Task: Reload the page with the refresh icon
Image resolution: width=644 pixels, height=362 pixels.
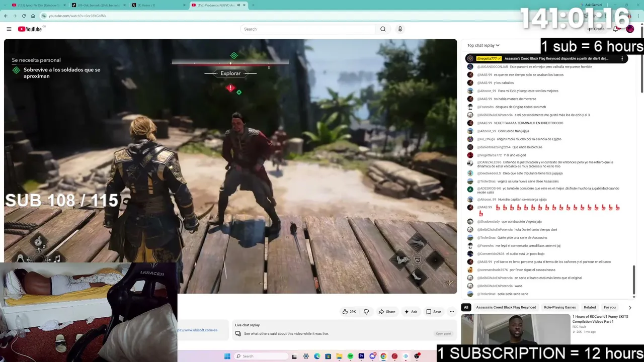Action: [24, 16]
